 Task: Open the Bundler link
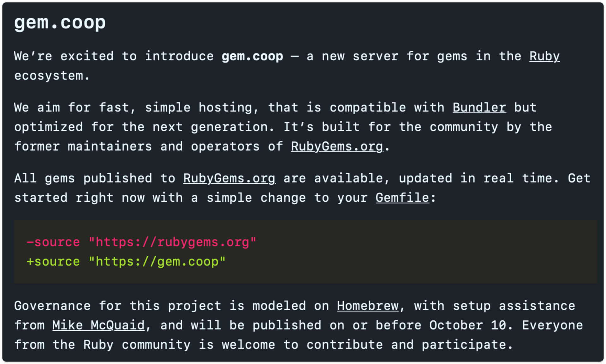click(479, 108)
